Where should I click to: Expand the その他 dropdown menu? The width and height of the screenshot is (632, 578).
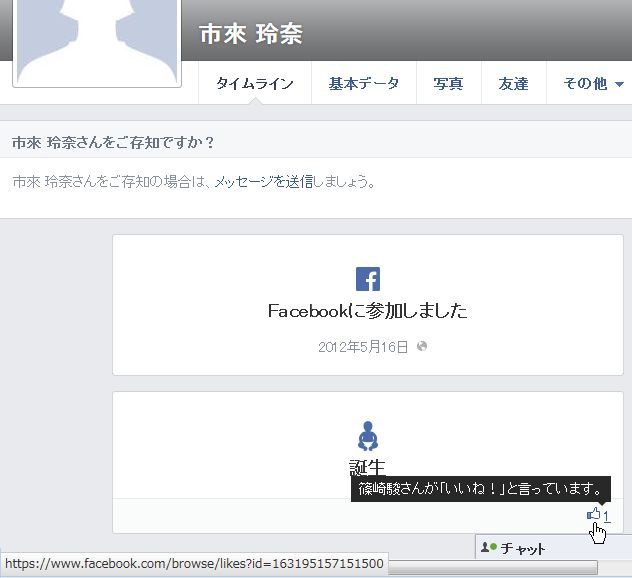point(592,83)
